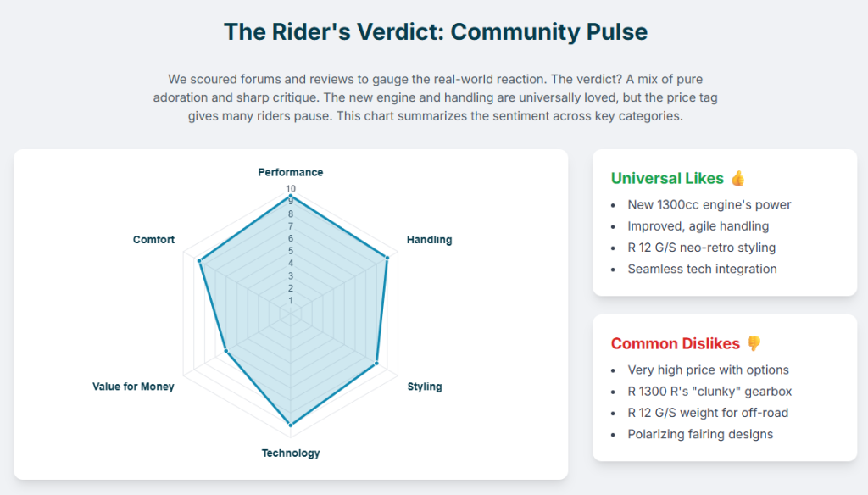Click the "Polarizing fairing designs" list item
868x495 pixels.
[700, 434]
